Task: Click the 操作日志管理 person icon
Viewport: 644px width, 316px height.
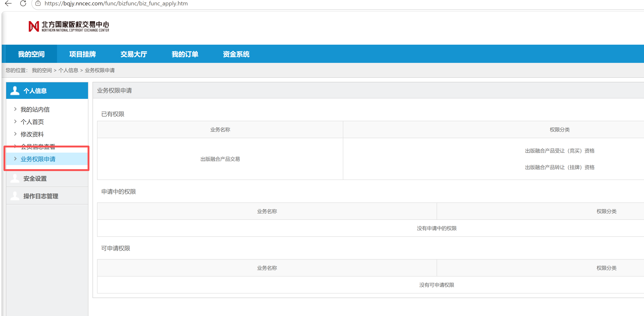Action: click(15, 196)
